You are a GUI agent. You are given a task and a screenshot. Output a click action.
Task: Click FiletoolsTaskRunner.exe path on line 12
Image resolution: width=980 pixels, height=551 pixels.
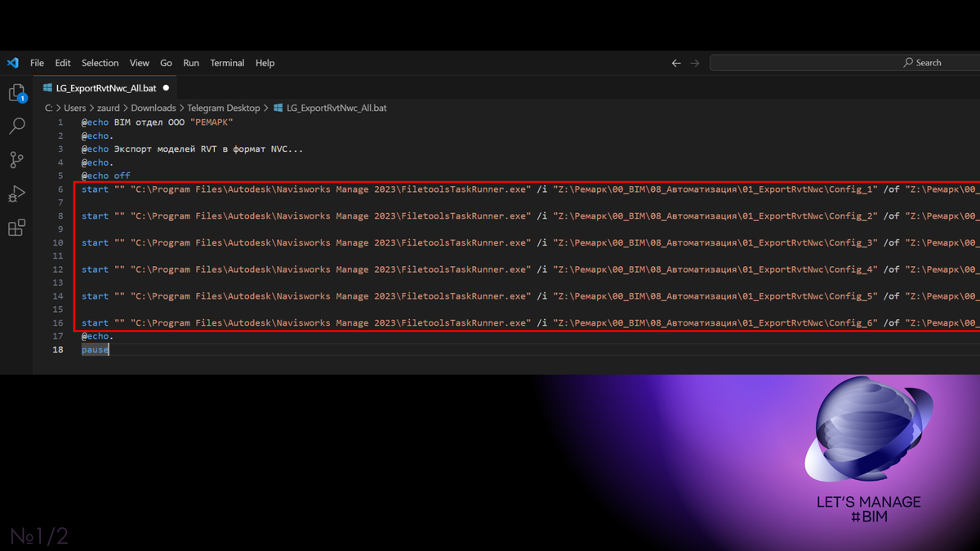click(x=331, y=269)
